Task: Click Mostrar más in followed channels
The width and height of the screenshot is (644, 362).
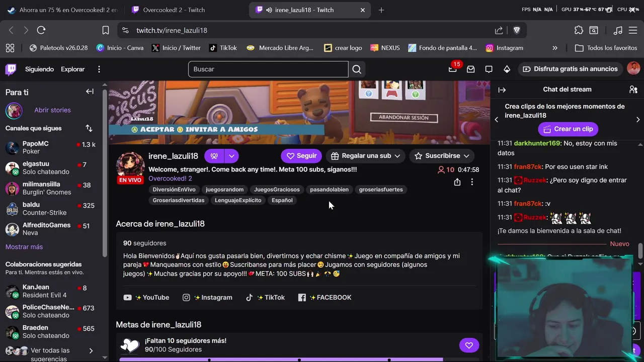Action: [x=24, y=247]
